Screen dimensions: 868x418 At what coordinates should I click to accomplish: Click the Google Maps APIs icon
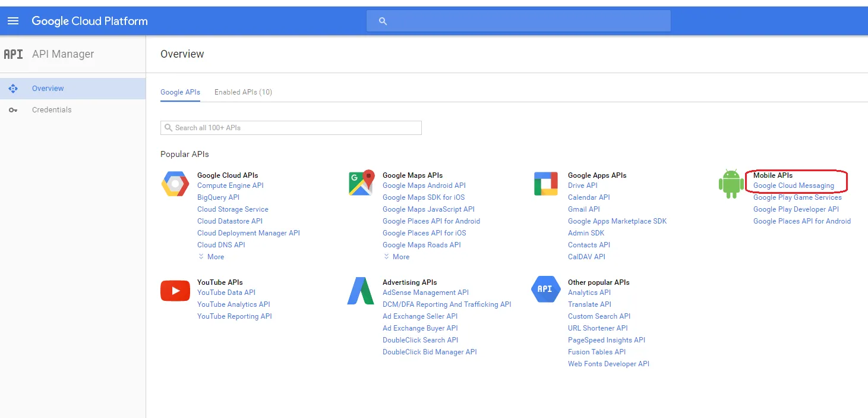pos(362,183)
